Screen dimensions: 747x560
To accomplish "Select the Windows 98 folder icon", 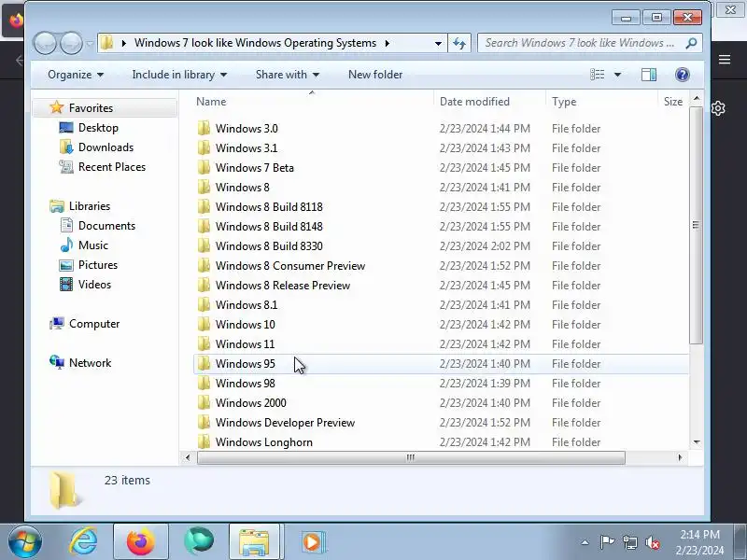I will pos(204,383).
